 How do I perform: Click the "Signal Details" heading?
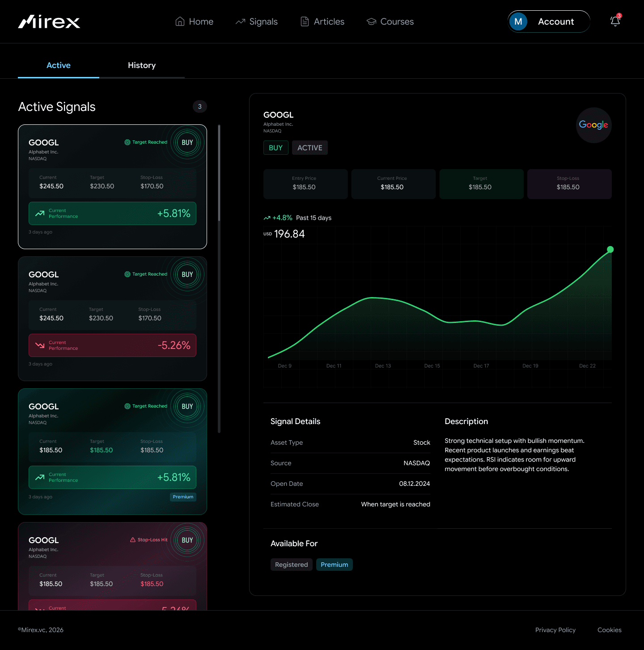click(x=296, y=421)
